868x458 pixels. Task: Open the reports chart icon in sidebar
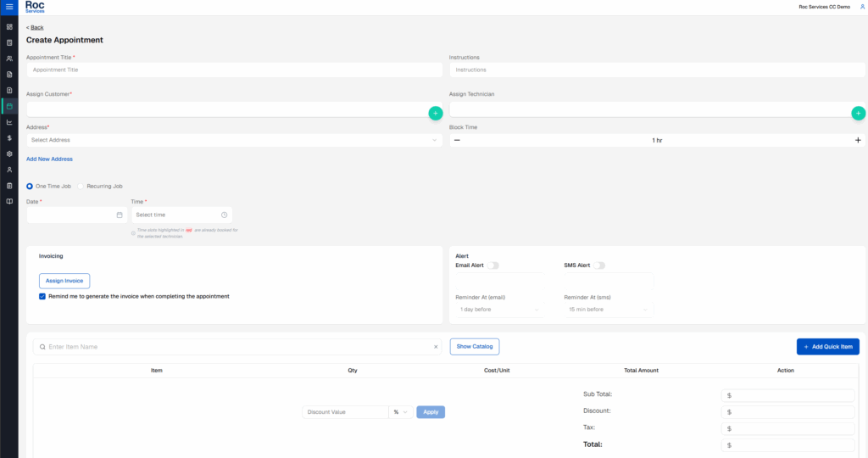point(9,122)
